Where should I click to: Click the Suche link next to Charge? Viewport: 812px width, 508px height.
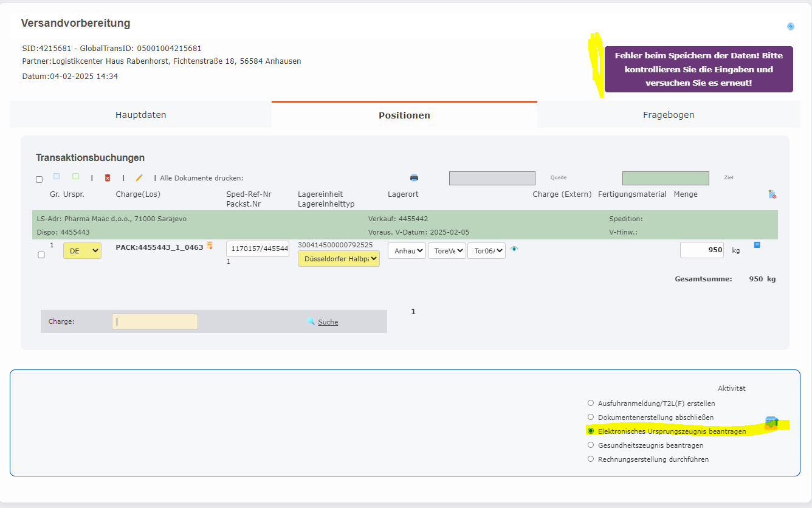pos(328,321)
